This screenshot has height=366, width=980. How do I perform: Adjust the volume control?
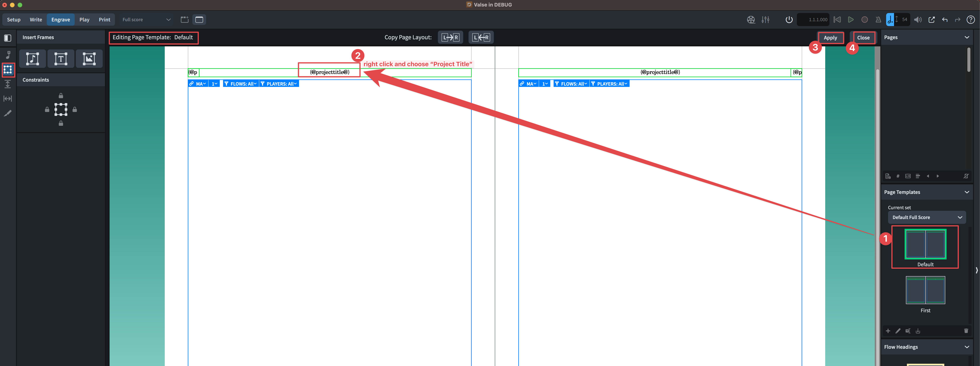pos(918,19)
